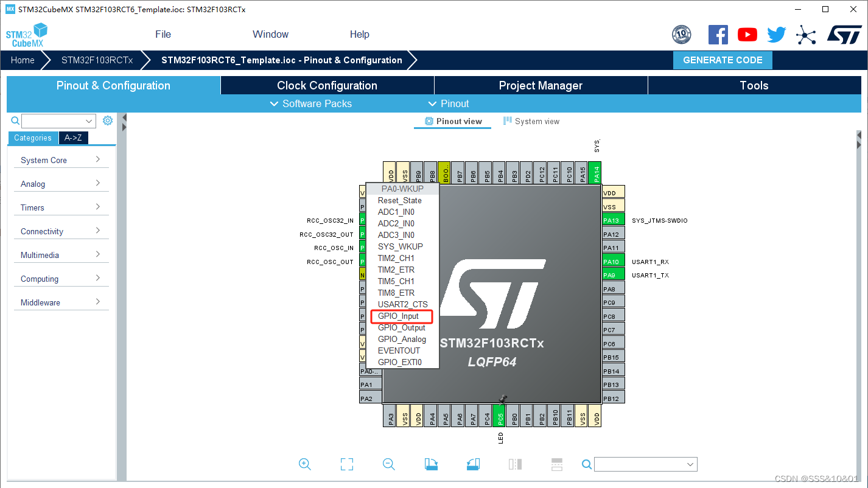Choose USART2_CTS from the pin menu
Viewport: 868px width, 488px height.
(x=402, y=304)
